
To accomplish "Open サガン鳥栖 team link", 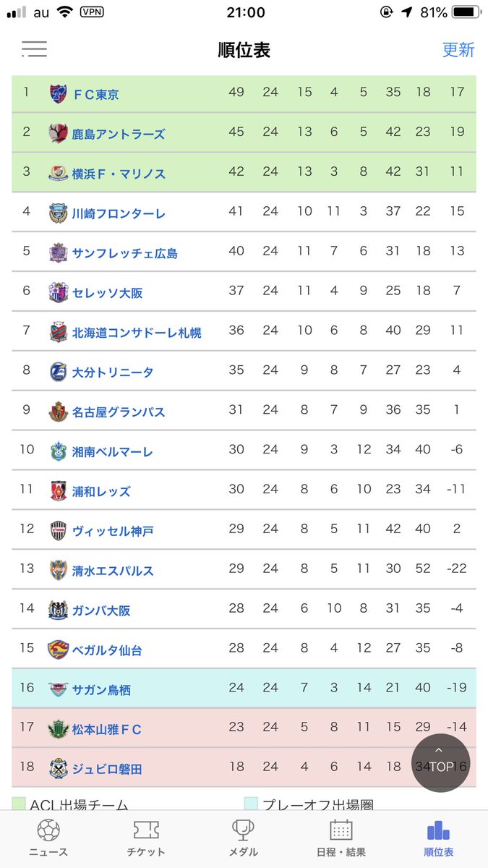I will click(101, 690).
